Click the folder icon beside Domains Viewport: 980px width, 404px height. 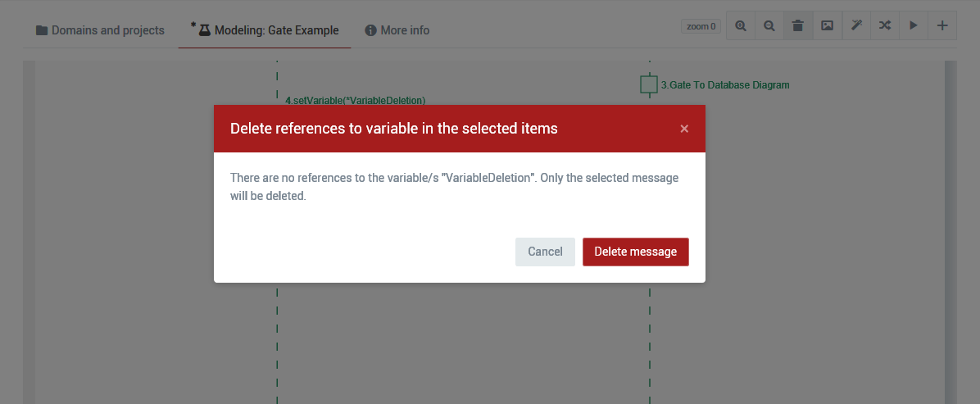[x=42, y=30]
